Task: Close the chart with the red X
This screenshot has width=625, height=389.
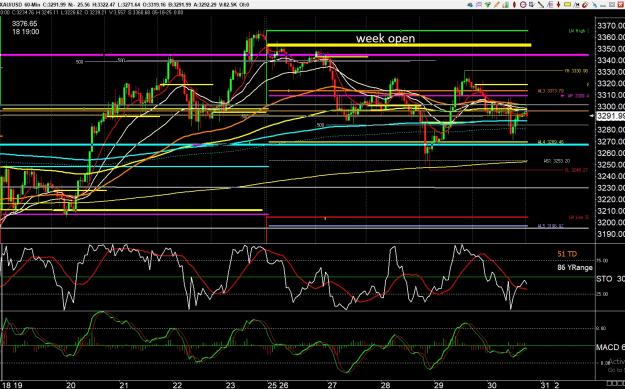Action: coord(621,5)
